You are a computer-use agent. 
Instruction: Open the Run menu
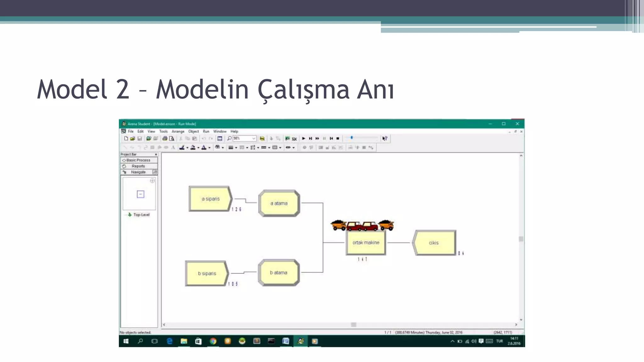[x=206, y=131]
